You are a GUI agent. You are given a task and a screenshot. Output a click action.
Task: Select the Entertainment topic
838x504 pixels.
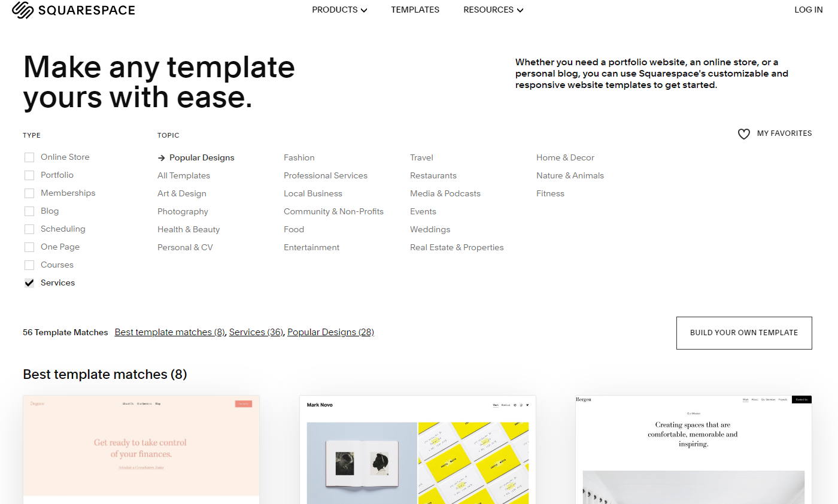[x=311, y=247]
